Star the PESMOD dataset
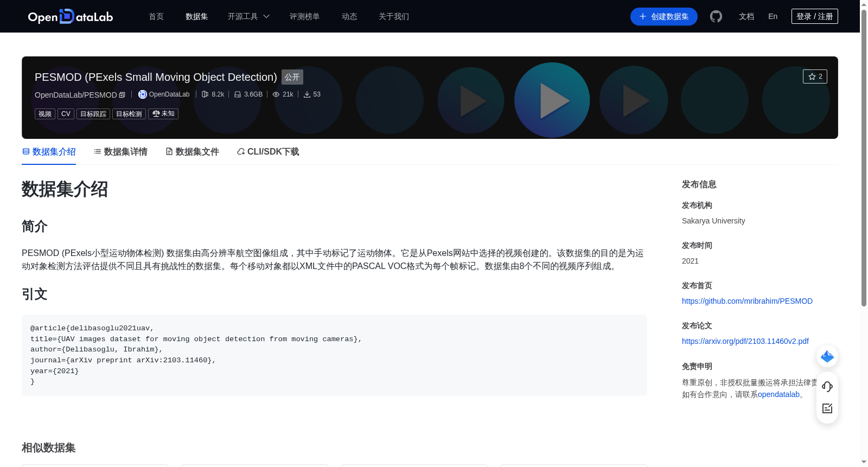 pos(815,76)
